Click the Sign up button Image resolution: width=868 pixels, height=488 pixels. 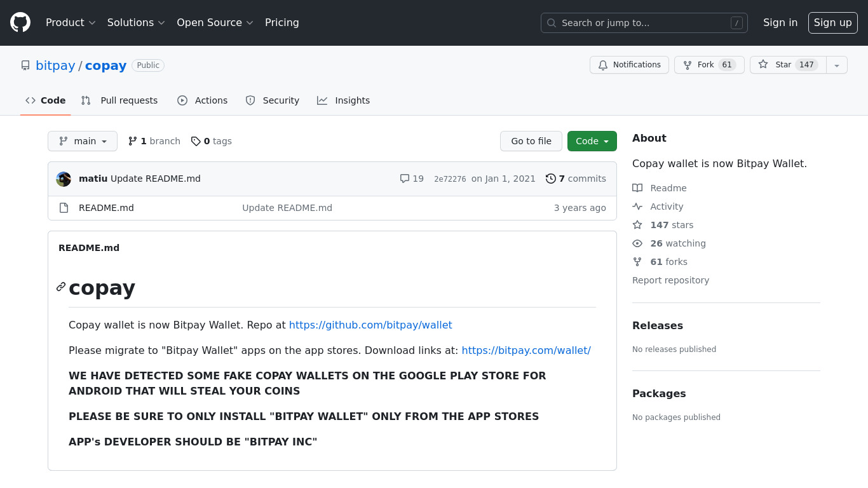point(833,23)
